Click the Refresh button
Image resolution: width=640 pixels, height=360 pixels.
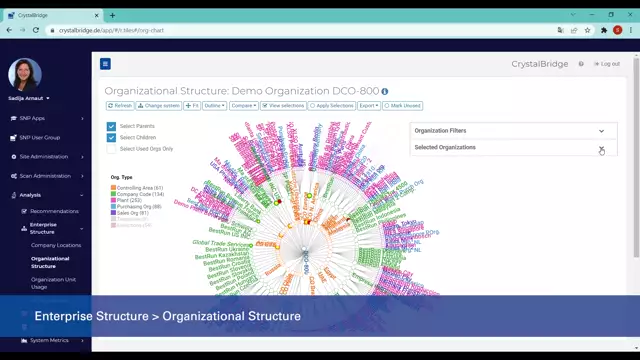pos(120,106)
